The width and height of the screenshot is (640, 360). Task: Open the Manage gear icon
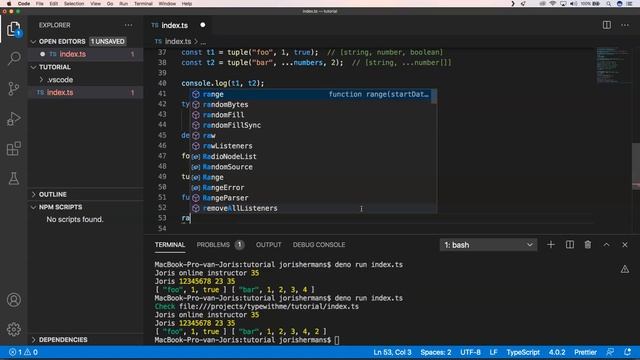click(13, 329)
